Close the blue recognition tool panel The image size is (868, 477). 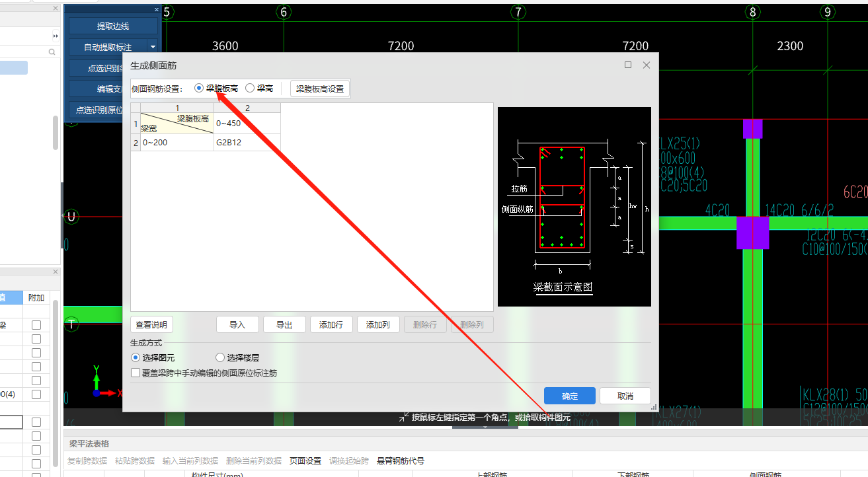point(157,9)
